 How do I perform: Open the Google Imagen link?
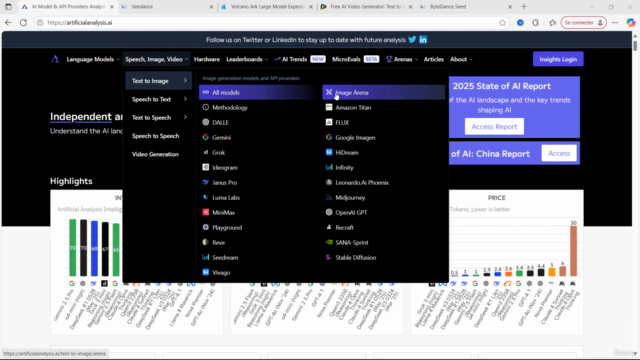[355, 138]
